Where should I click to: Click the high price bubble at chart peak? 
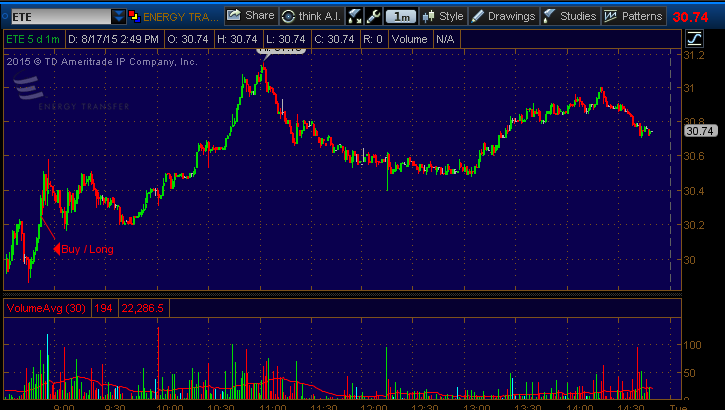tap(281, 50)
